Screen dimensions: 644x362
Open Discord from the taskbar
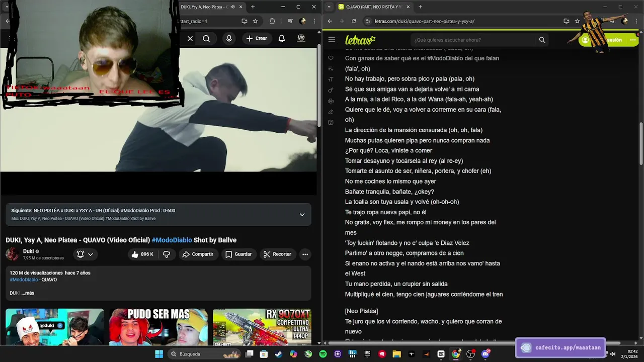pyautogui.click(x=486, y=354)
